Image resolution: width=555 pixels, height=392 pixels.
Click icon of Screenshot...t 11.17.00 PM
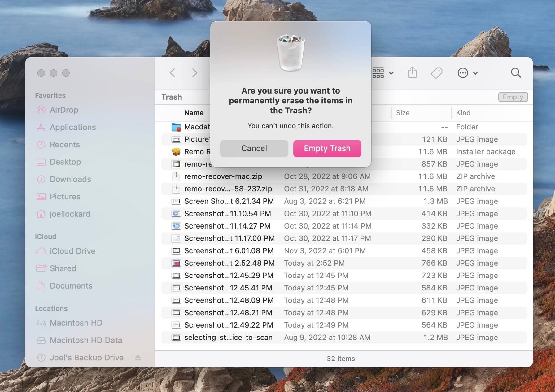pyautogui.click(x=176, y=238)
